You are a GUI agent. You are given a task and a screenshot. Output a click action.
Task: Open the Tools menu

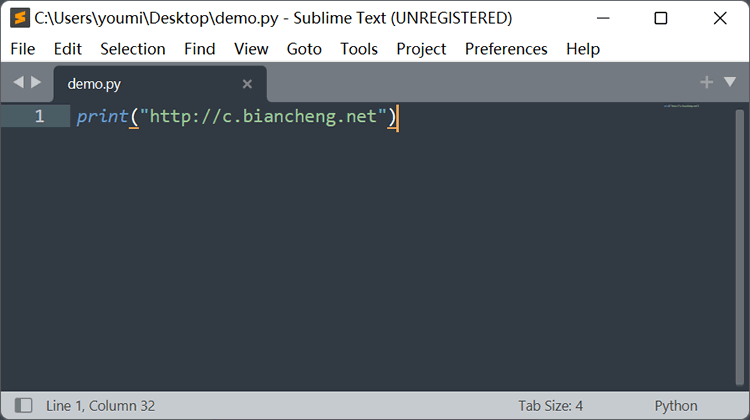(x=359, y=49)
